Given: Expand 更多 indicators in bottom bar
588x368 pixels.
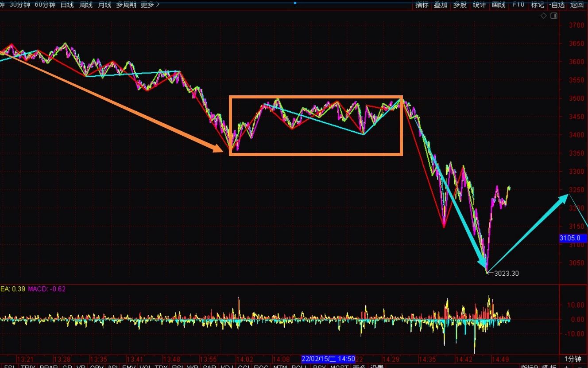Looking at the screenshot, I should point(359,366).
